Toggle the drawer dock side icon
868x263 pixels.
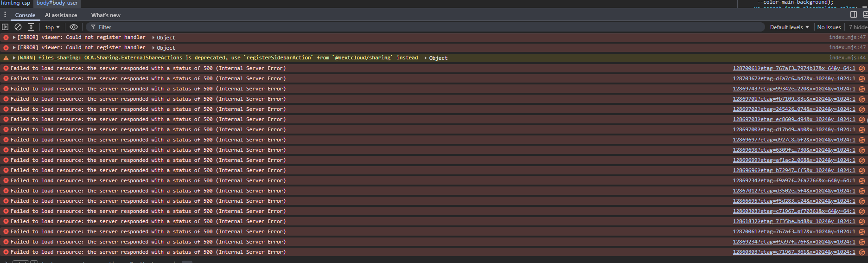tap(854, 15)
